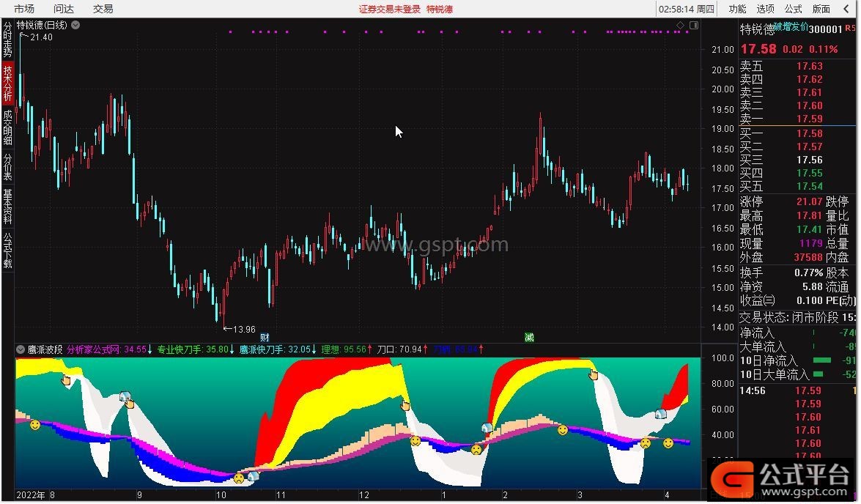Image resolution: width=861 pixels, height=504 pixels.
Task: Click the early March hand pointer marker
Action: pyautogui.click(x=594, y=375)
